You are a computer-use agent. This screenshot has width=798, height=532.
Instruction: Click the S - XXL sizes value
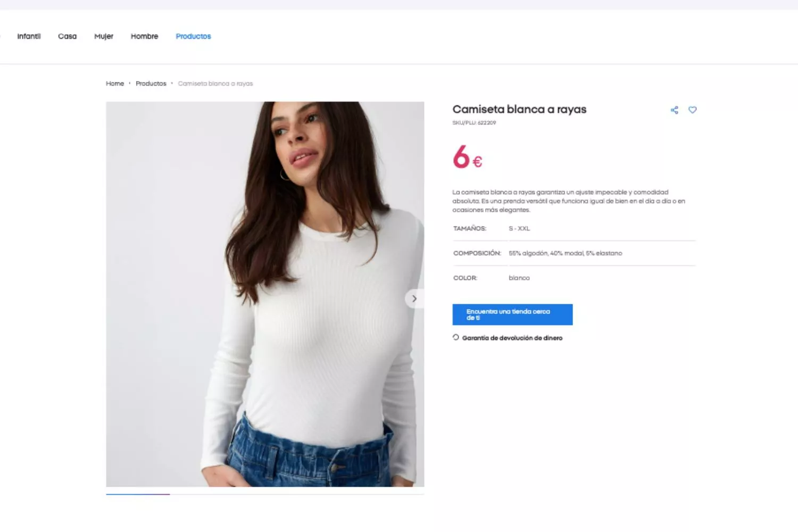(519, 228)
